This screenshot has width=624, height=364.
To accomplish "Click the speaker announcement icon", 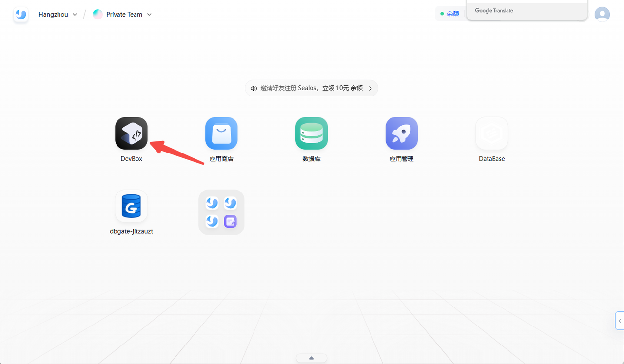I will [253, 88].
